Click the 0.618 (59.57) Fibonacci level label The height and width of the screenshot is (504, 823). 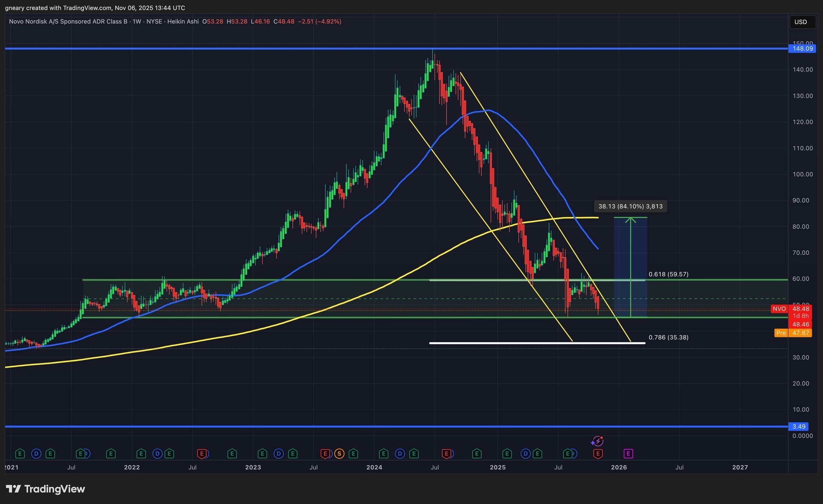tap(668, 274)
